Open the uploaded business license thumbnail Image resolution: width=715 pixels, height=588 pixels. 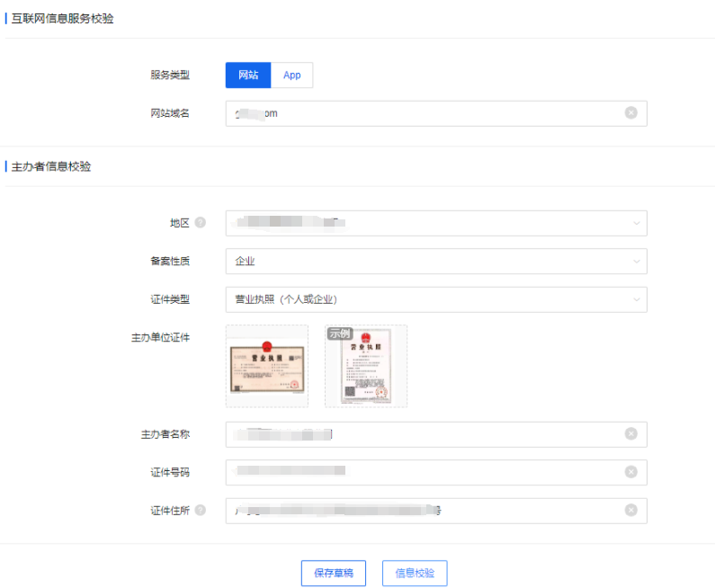266,366
